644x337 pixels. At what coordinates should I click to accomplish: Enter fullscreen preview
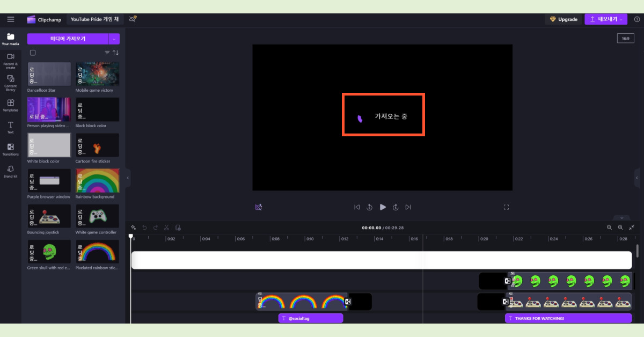506,207
